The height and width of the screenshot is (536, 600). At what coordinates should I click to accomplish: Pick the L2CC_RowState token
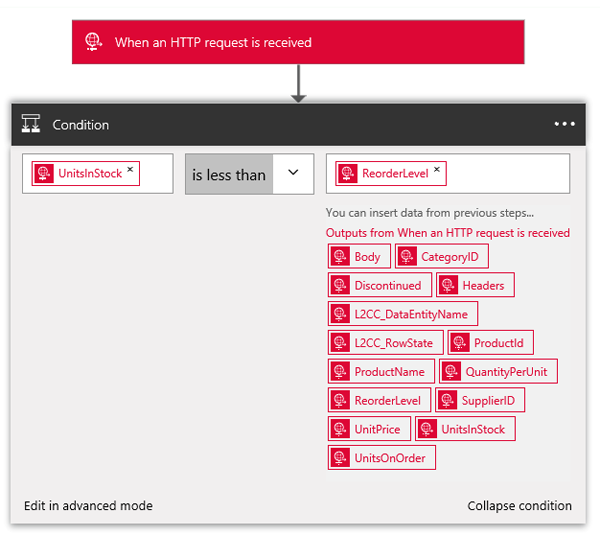(x=384, y=343)
